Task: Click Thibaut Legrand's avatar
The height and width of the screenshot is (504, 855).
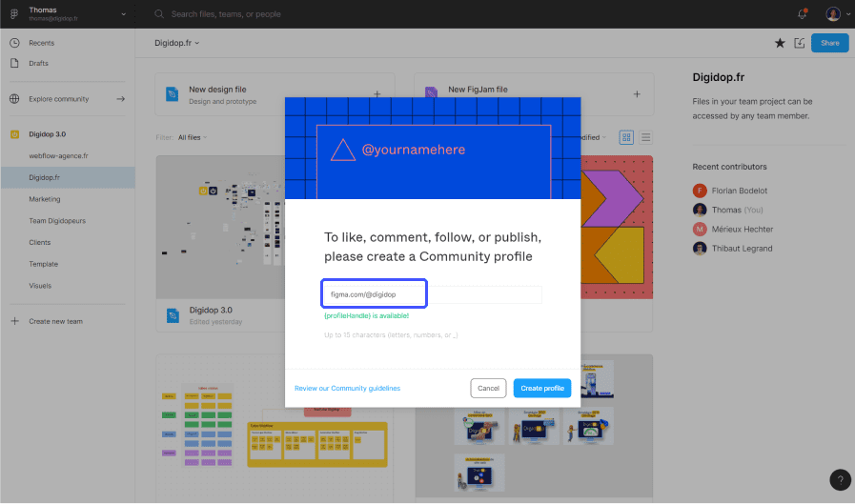Action: (700, 249)
